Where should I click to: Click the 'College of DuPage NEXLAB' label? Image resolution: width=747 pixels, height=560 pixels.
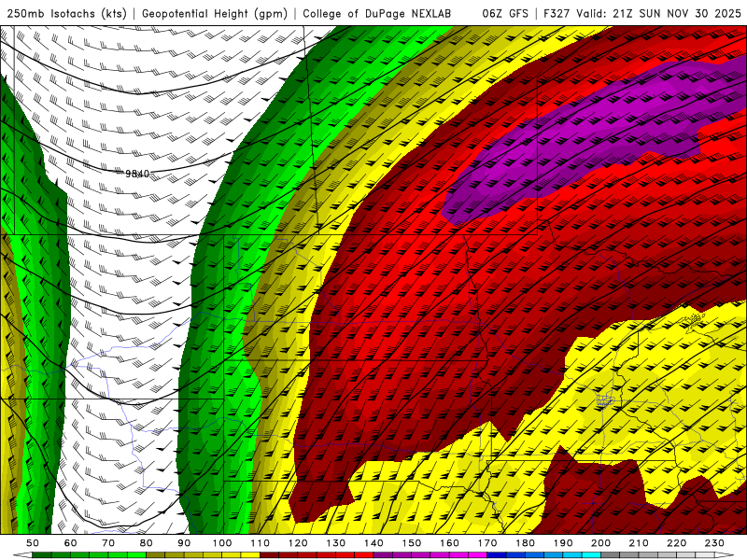[x=376, y=13]
